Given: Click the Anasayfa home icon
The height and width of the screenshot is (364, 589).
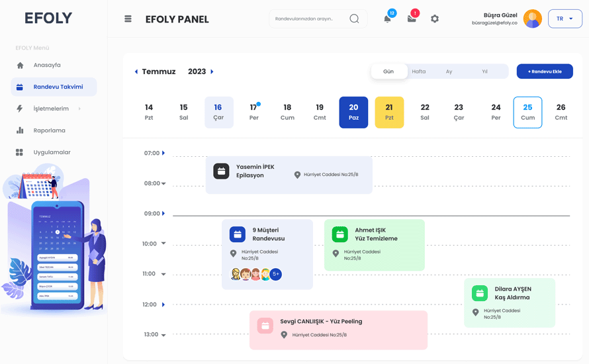Looking at the screenshot, I should (x=20, y=66).
